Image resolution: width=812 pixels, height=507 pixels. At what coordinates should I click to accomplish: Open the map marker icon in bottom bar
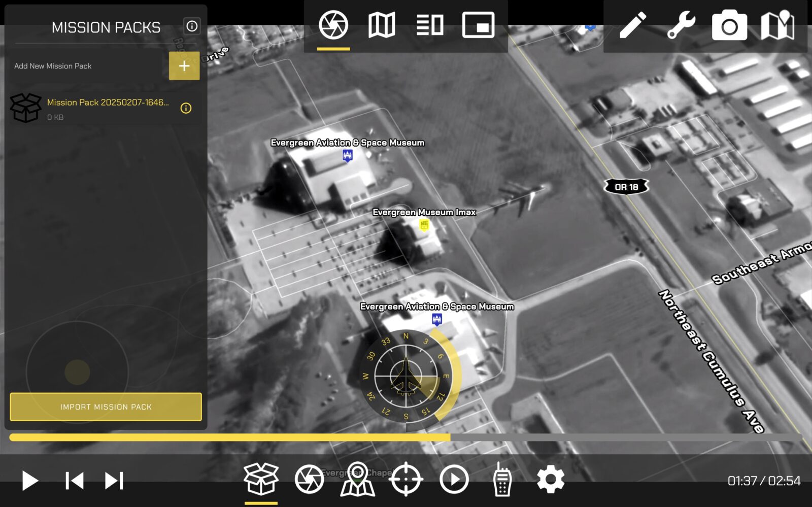click(x=357, y=479)
